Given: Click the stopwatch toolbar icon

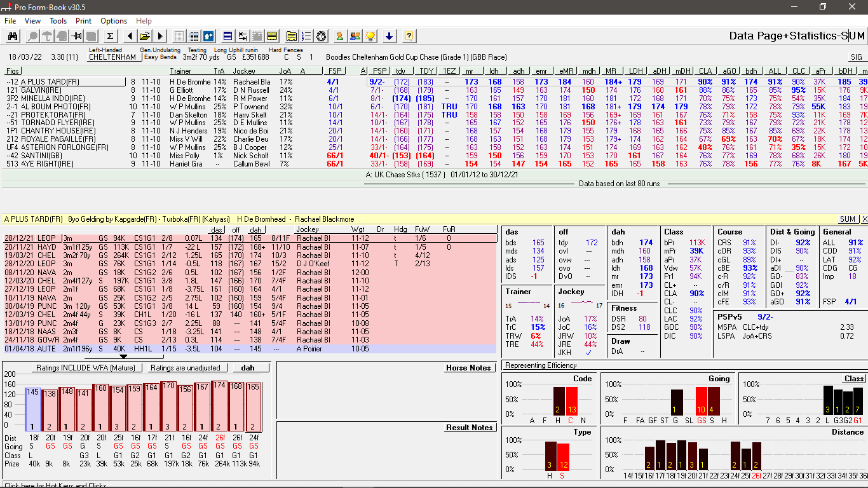Looking at the screenshot, I should [x=322, y=36].
